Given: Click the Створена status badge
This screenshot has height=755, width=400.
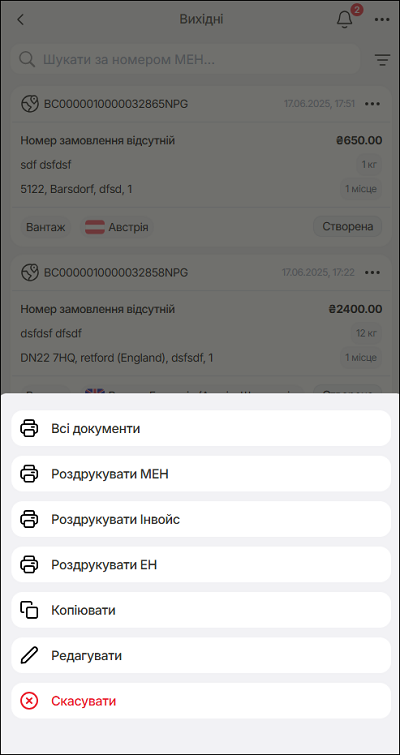Looking at the screenshot, I should [348, 226].
